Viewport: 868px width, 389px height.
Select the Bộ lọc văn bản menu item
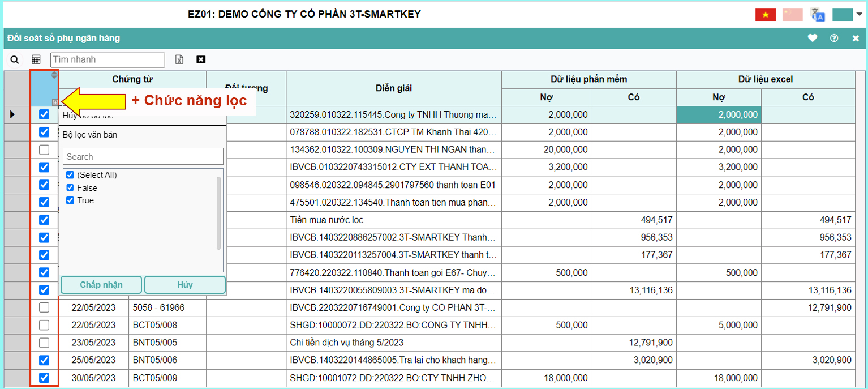click(90, 135)
